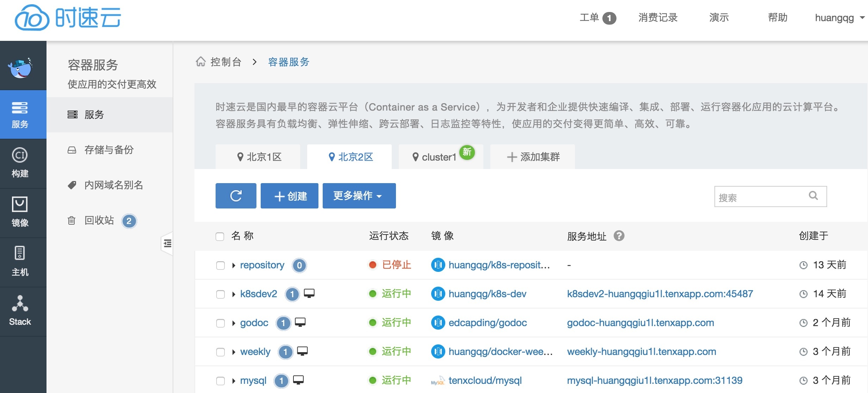Open the 主机 sidebar icon

20,262
